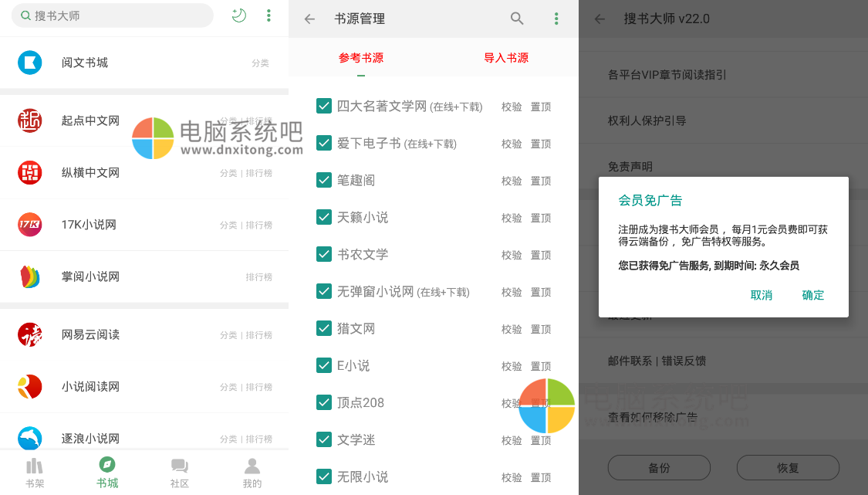Uncheck 书农文学 source
Viewport: 868px width, 495px height.
(324, 254)
